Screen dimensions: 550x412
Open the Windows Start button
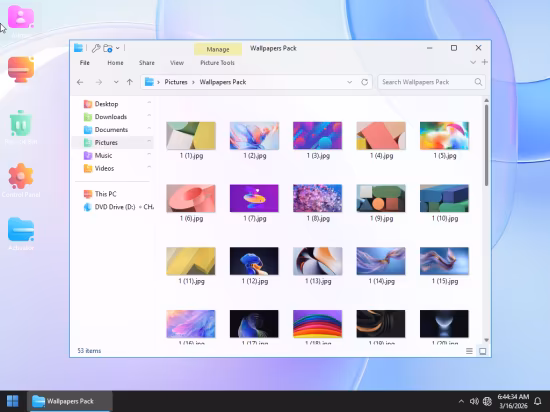[13, 401]
